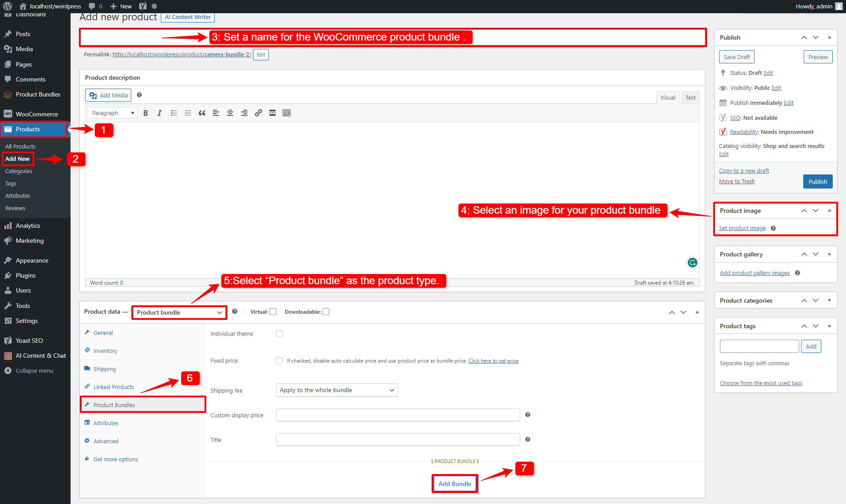Open the Paragraph format dropdown
The height and width of the screenshot is (504, 846).
pyautogui.click(x=112, y=113)
